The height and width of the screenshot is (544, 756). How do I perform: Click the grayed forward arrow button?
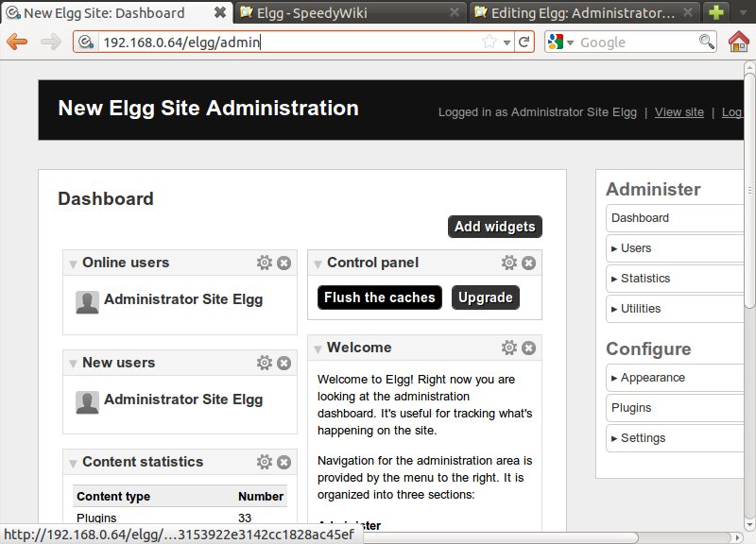point(51,42)
